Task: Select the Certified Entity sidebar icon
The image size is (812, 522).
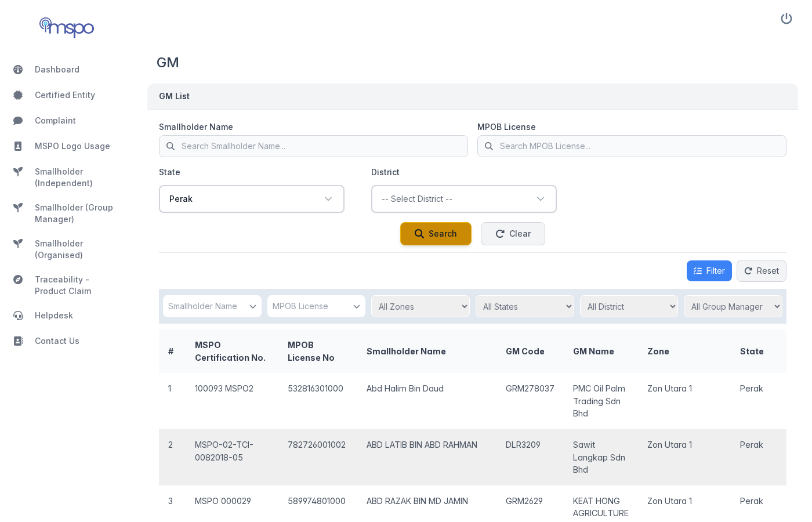Action: (18, 95)
